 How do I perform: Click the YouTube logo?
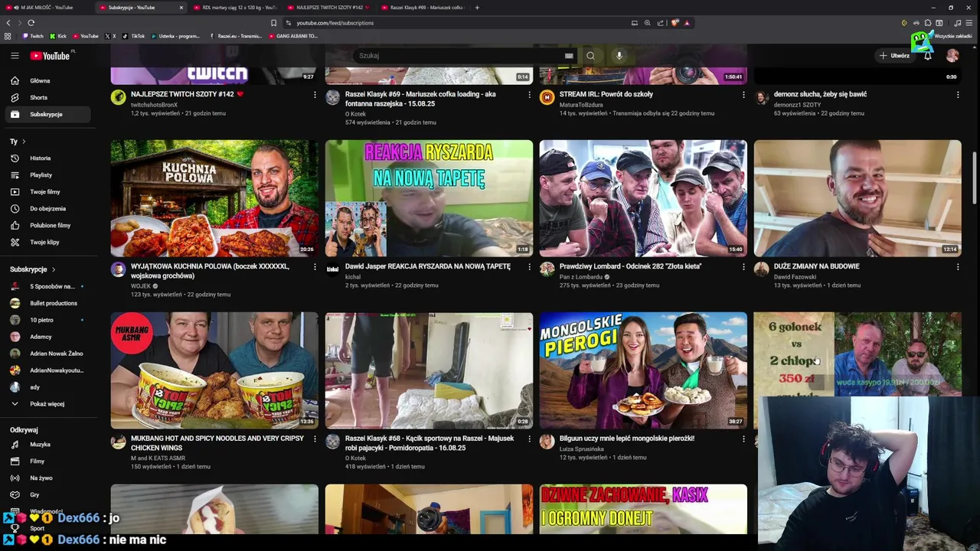pyautogui.click(x=51, y=55)
